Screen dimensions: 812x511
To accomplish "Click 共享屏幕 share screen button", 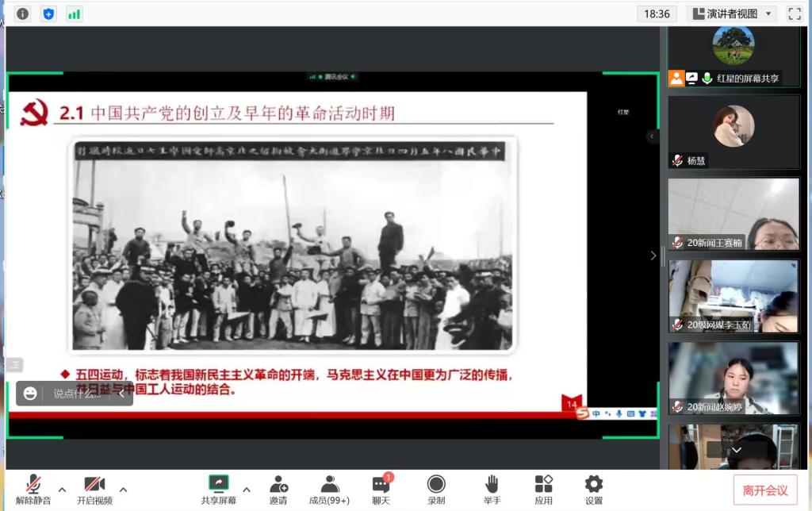I will pyautogui.click(x=218, y=490).
